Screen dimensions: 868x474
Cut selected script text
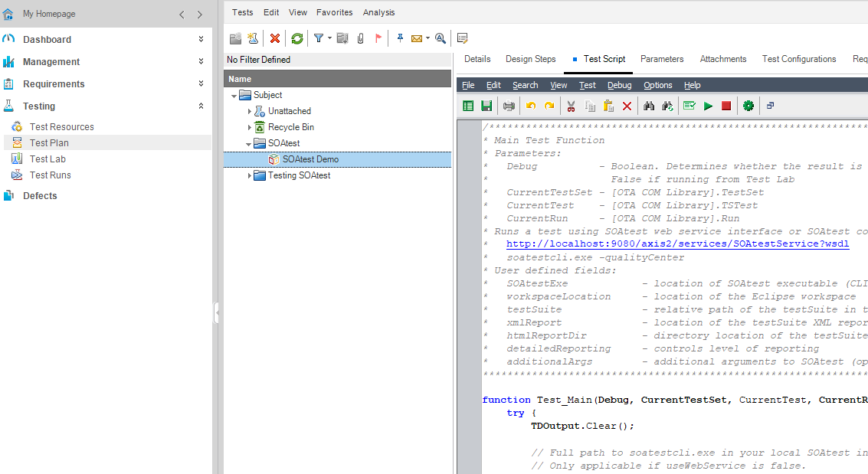pos(572,106)
